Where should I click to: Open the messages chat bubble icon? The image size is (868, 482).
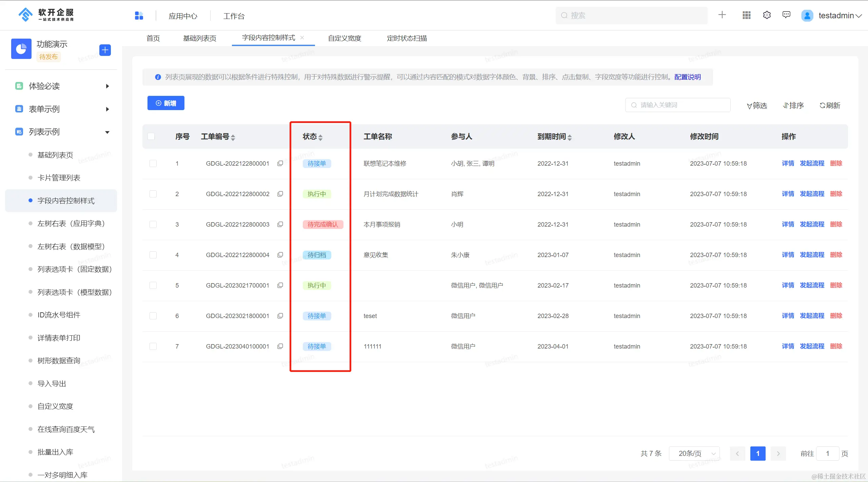786,15
